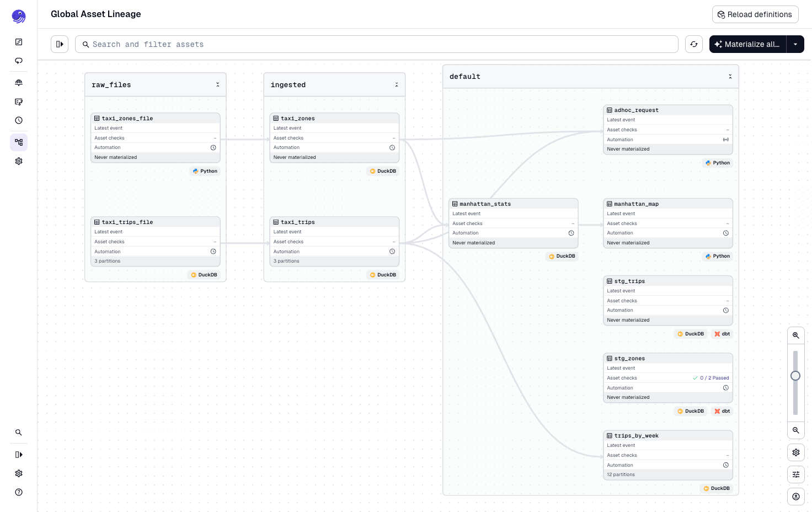Collapse the raw_files asset group
This screenshot has width=812, height=512.
click(x=218, y=84)
